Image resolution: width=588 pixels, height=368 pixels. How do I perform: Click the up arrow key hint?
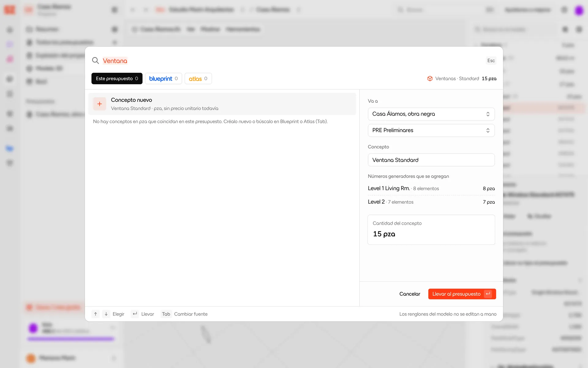96,314
